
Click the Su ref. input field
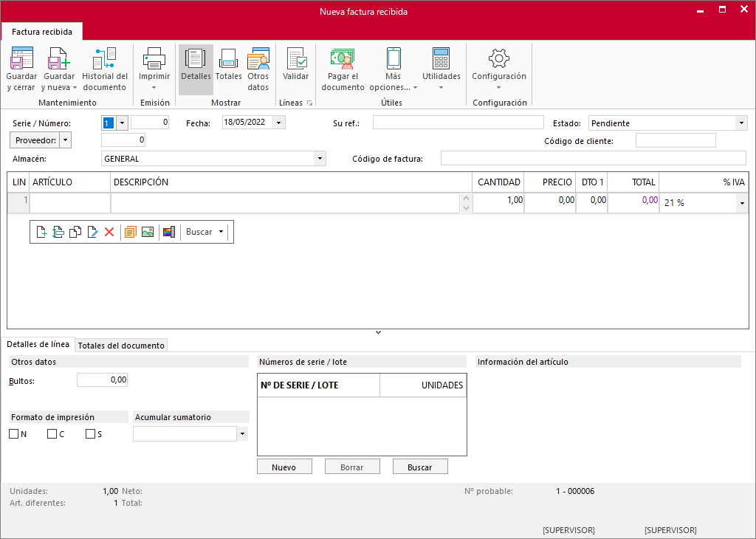click(458, 123)
